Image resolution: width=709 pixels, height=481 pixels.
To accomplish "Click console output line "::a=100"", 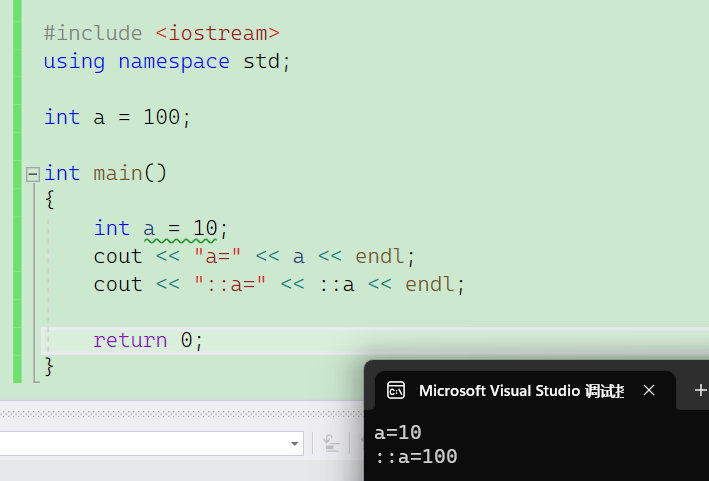I will click(415, 457).
